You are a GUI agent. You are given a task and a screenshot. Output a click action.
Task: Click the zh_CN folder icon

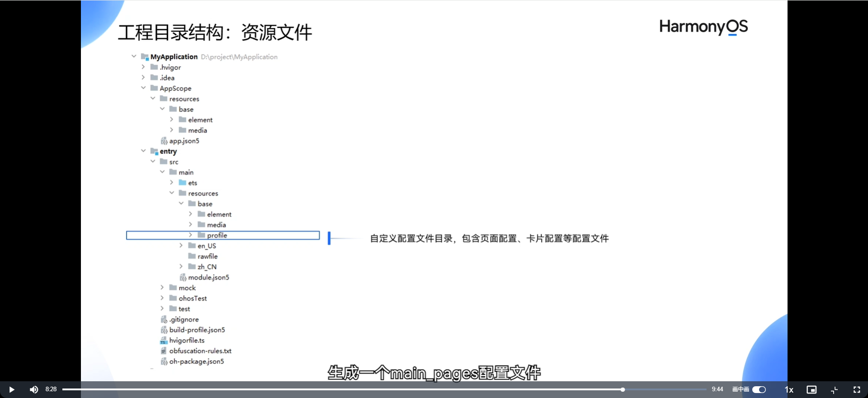[x=192, y=266]
